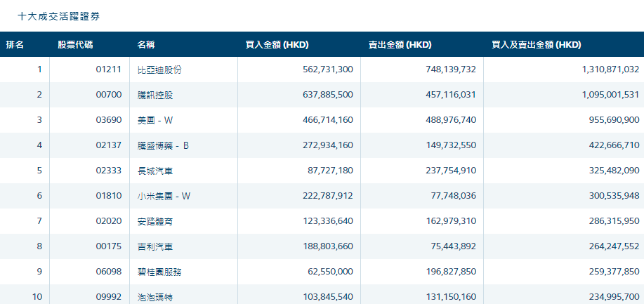The image size is (644, 304).
Task: Click the 賣出金額 (HKD) column header
Action: pyautogui.click(x=400, y=45)
